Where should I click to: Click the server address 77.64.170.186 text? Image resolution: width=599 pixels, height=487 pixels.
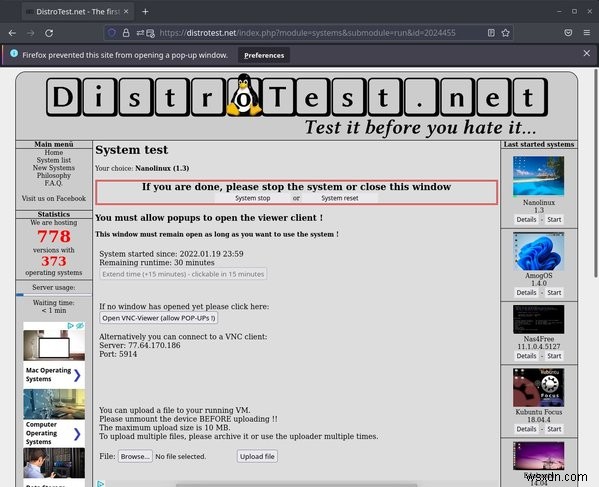click(154, 345)
